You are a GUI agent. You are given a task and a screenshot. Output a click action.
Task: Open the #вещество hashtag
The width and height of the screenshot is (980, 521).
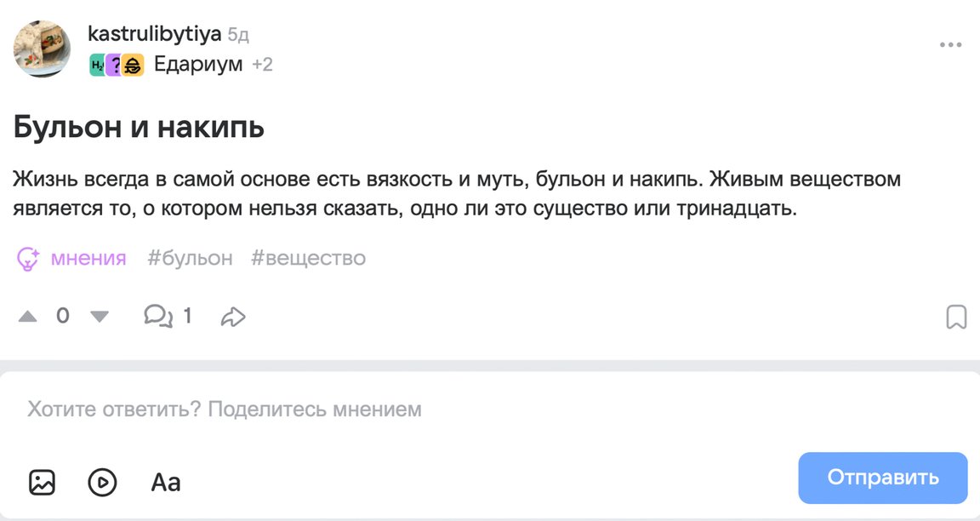[308, 258]
